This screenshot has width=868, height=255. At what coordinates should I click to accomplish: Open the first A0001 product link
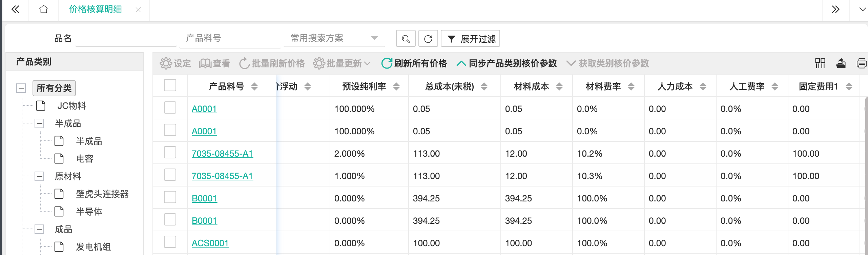(204, 109)
